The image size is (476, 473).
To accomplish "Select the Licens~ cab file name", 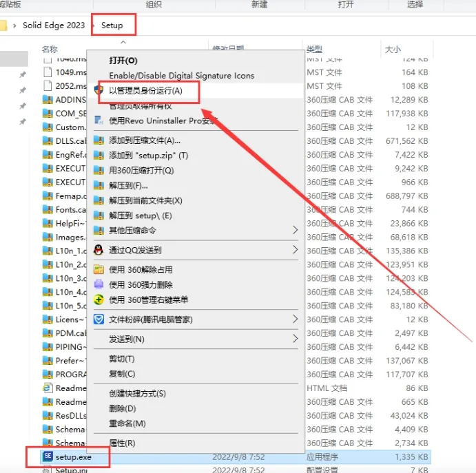I will [x=71, y=319].
